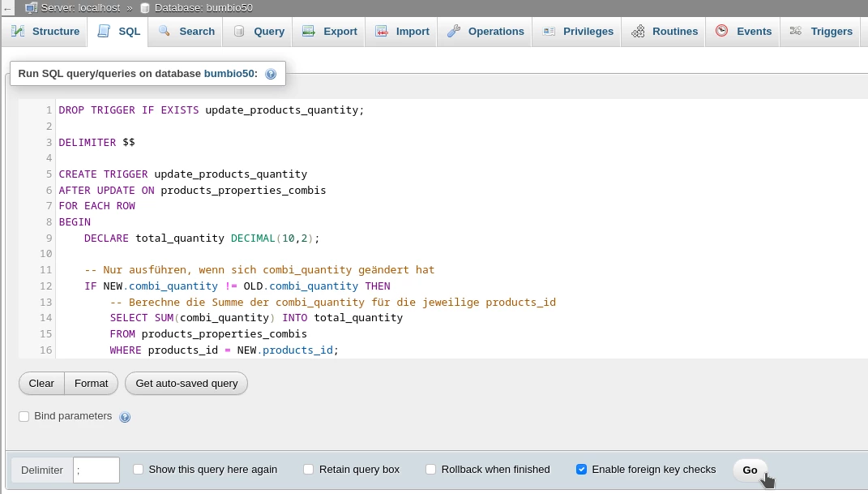Open the Triggers tab
The width and height of the screenshot is (868, 494).
[821, 32]
